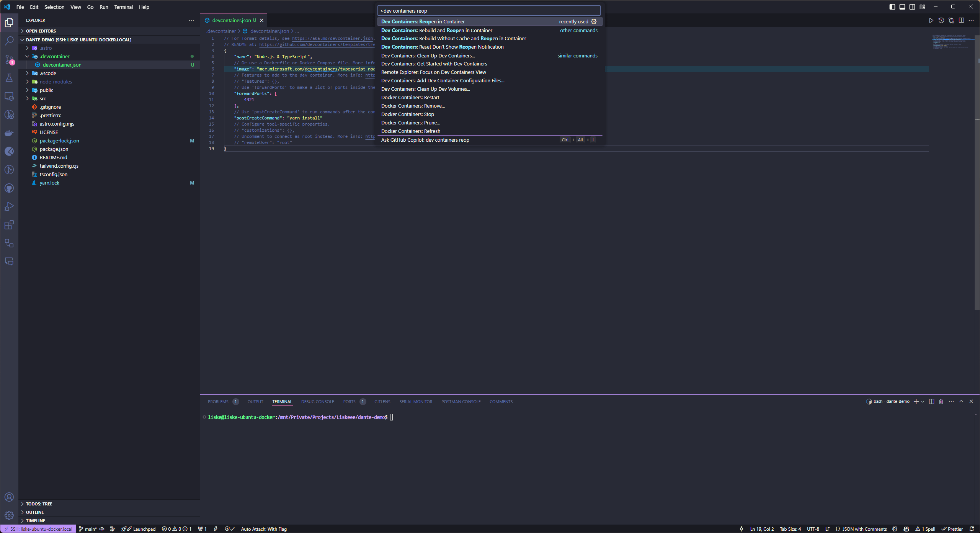Open the Extensions view

9,225
